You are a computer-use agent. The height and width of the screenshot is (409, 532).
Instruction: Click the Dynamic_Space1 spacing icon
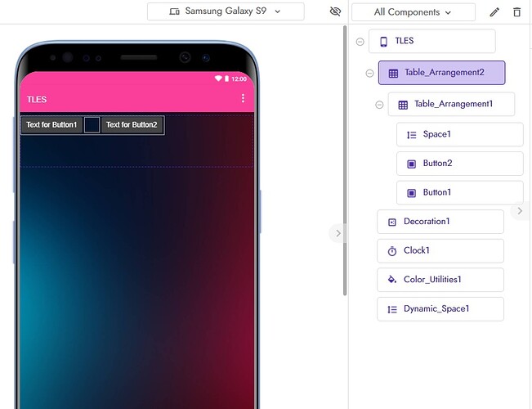[392, 309]
